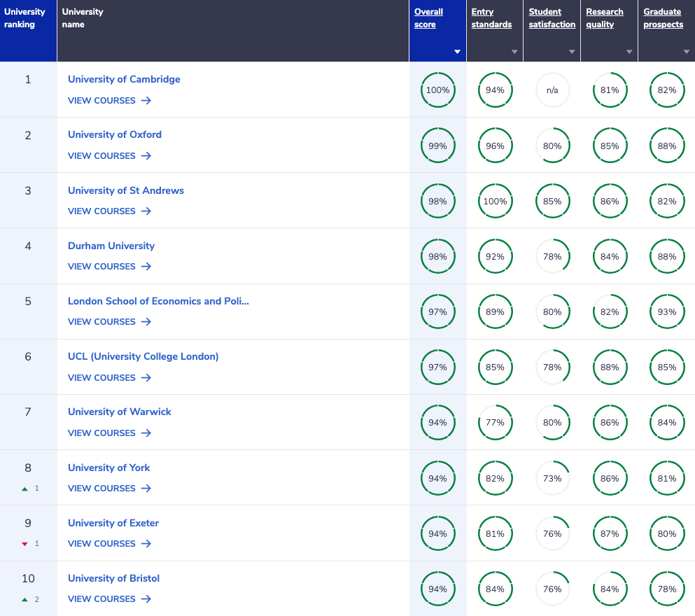
Task: Click the green up-rank arrow beside University of York
Action: [x=25, y=488]
